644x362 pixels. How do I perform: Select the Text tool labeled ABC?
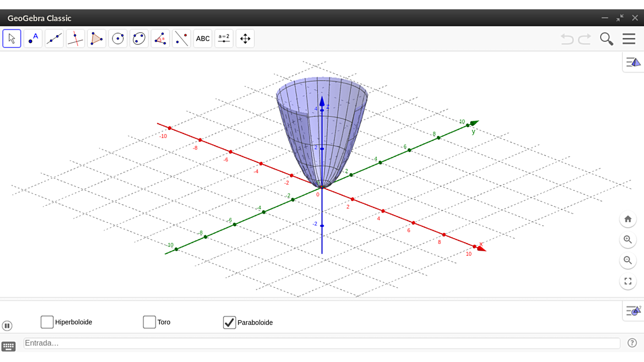click(x=202, y=38)
